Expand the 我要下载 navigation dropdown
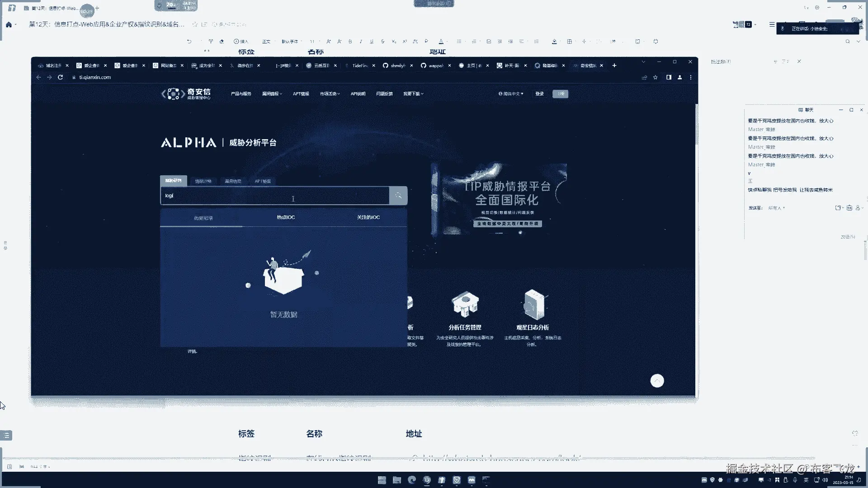868x488 pixels. 413,94
